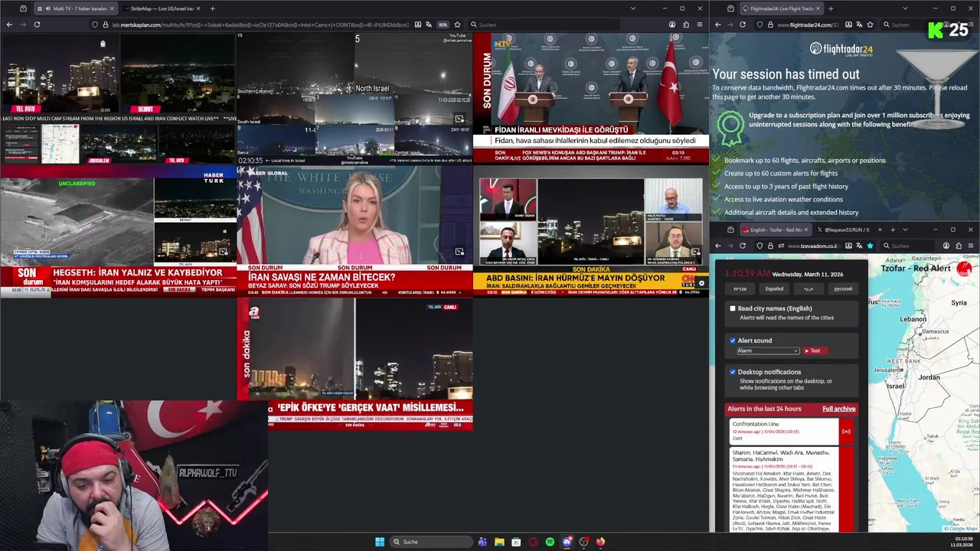The height and width of the screenshot is (551, 980).
Task: Enable Read city names (English) checkbox
Action: 733,308
